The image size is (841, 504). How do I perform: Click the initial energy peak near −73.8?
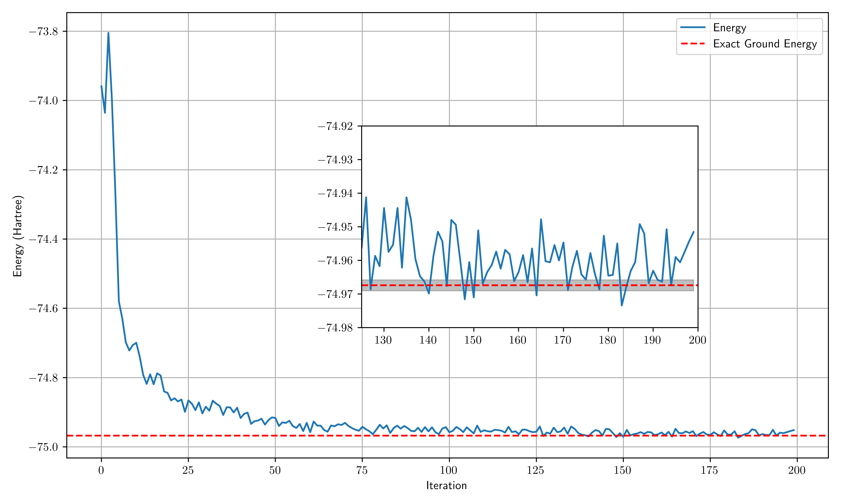(x=108, y=33)
